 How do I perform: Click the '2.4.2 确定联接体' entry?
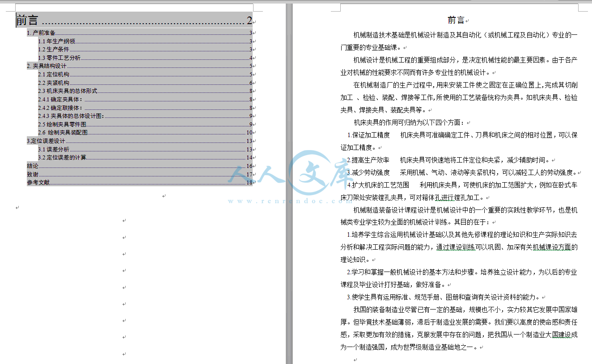point(145,108)
